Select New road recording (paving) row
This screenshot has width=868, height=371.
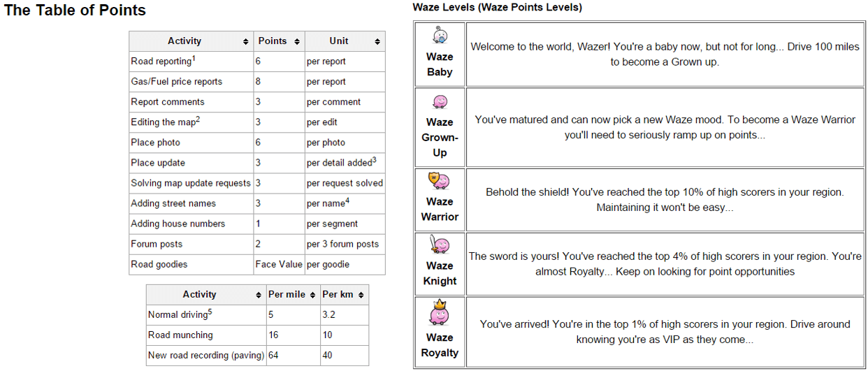click(258, 355)
